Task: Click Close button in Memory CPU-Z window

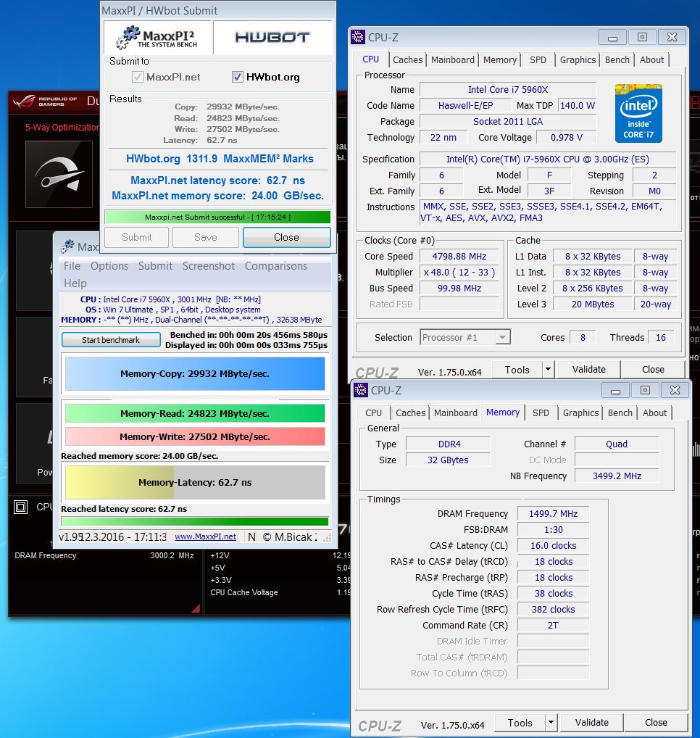Action: (656, 723)
